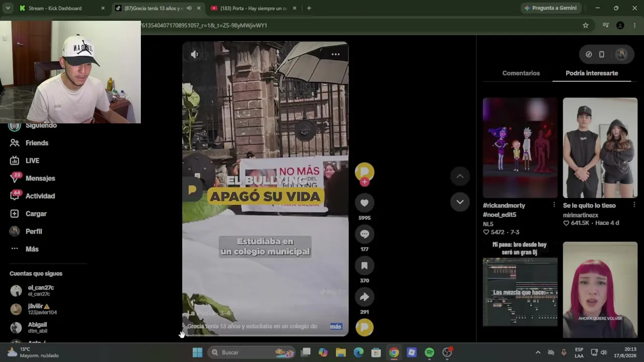Image resolution: width=644 pixels, height=362 pixels.
Task: Open the sound disc at the video's bottom
Action: [x=364, y=327]
